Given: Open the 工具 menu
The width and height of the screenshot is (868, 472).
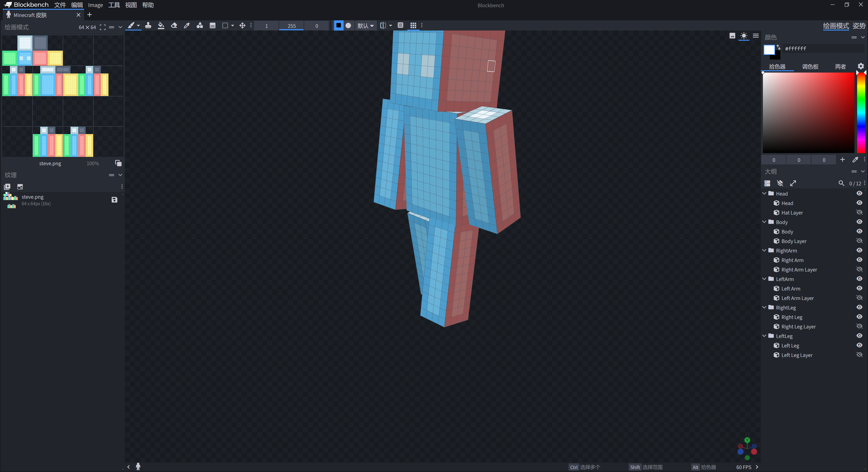Looking at the screenshot, I should (x=114, y=5).
